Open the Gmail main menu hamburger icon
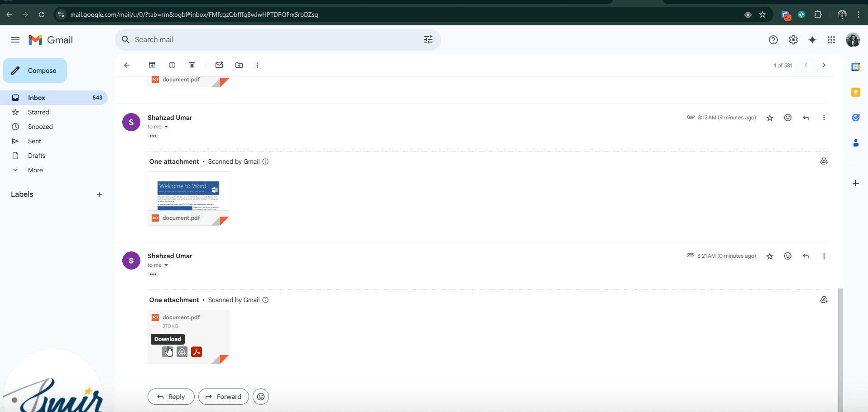Viewport: 868px width, 412px height. [15, 40]
